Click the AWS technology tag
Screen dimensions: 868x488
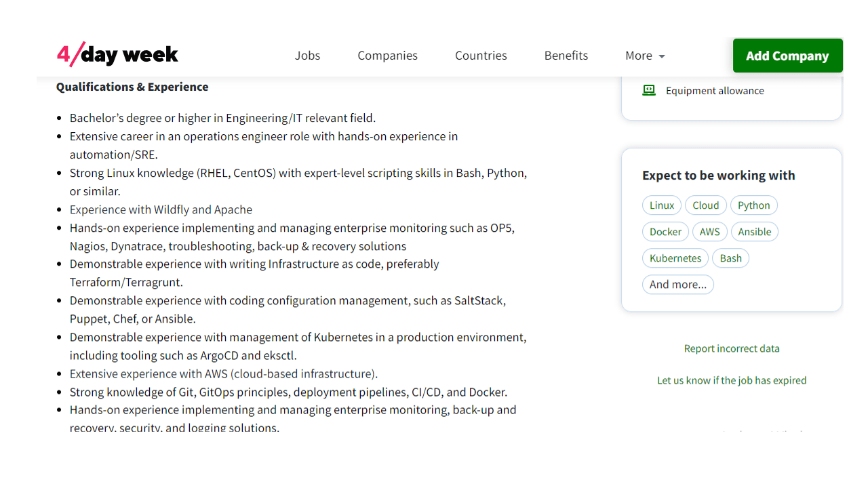[709, 232]
